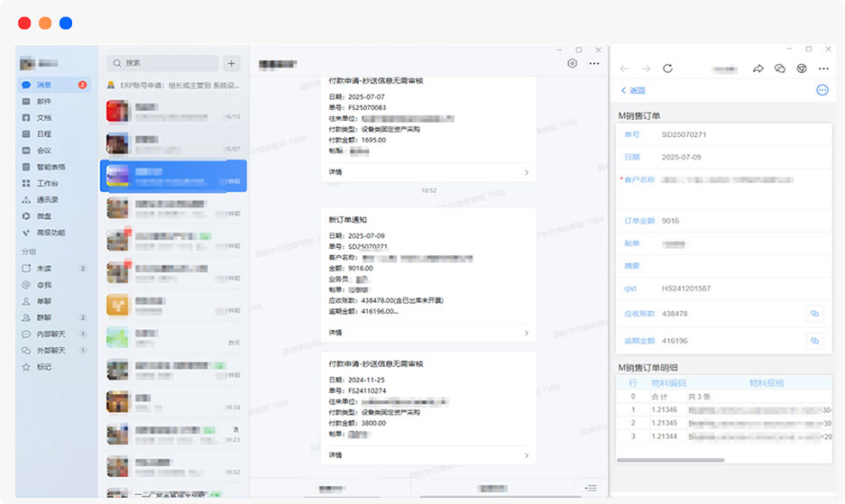
Task: Open the 工作台 workbench
Action: tap(46, 183)
